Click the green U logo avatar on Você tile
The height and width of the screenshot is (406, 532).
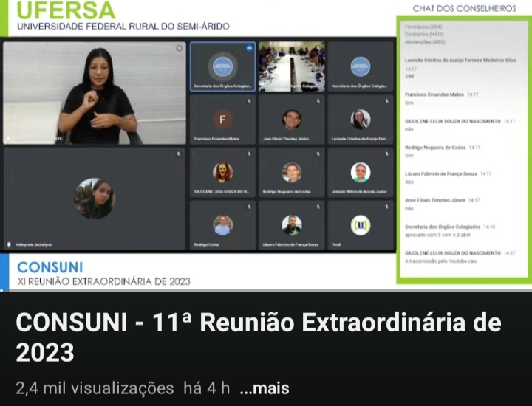pyautogui.click(x=361, y=225)
